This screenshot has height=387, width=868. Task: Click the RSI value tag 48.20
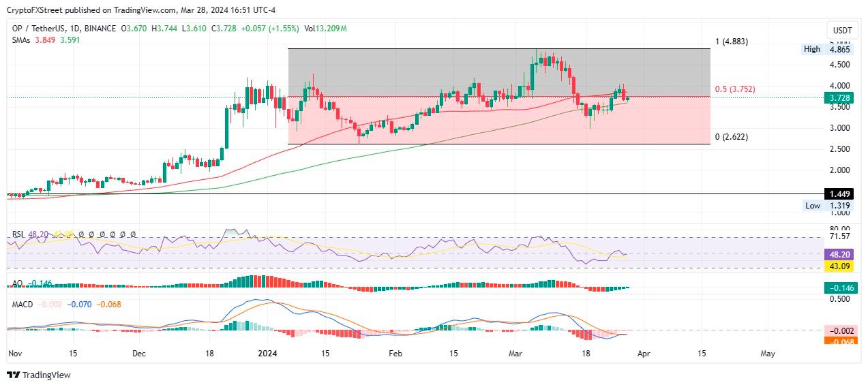[x=842, y=253]
